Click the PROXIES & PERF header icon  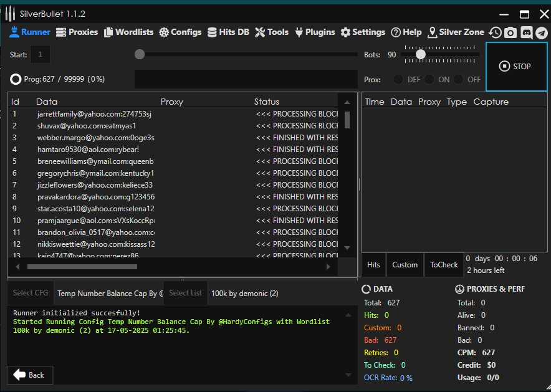459,289
